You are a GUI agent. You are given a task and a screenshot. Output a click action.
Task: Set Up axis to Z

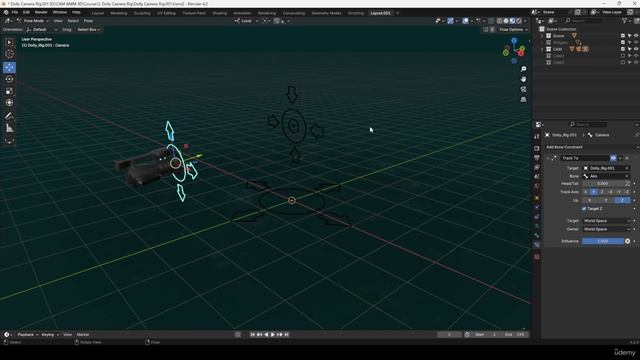pos(622,200)
